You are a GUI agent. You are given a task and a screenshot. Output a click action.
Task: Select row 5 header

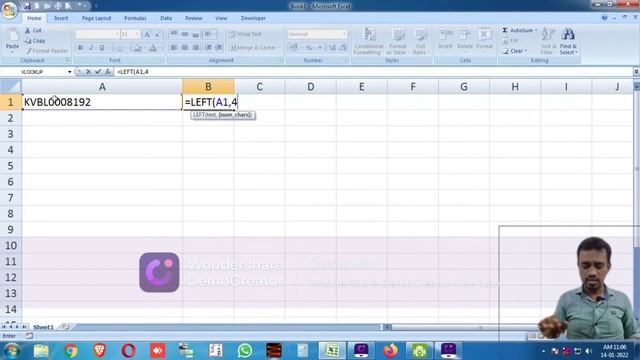click(10, 166)
